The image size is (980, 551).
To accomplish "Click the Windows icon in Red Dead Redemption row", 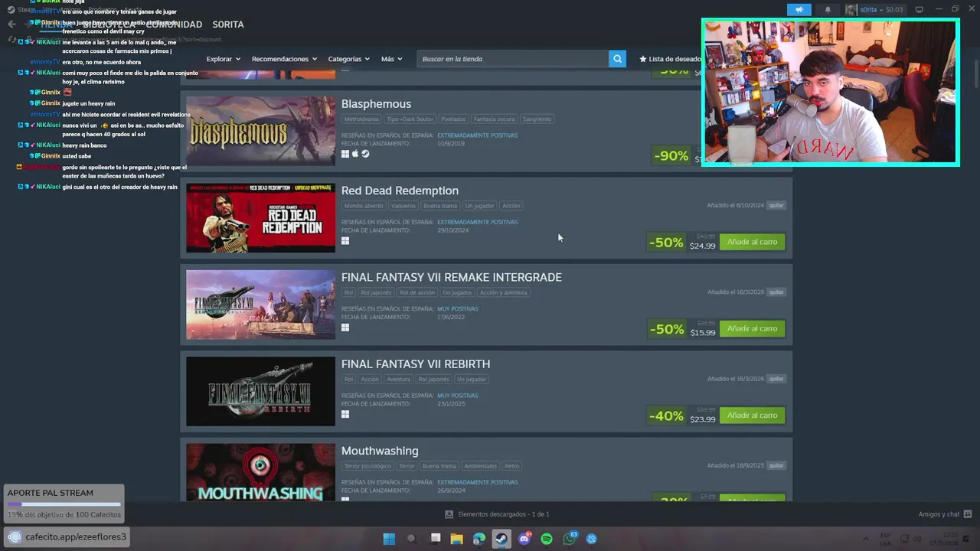I will click(345, 240).
